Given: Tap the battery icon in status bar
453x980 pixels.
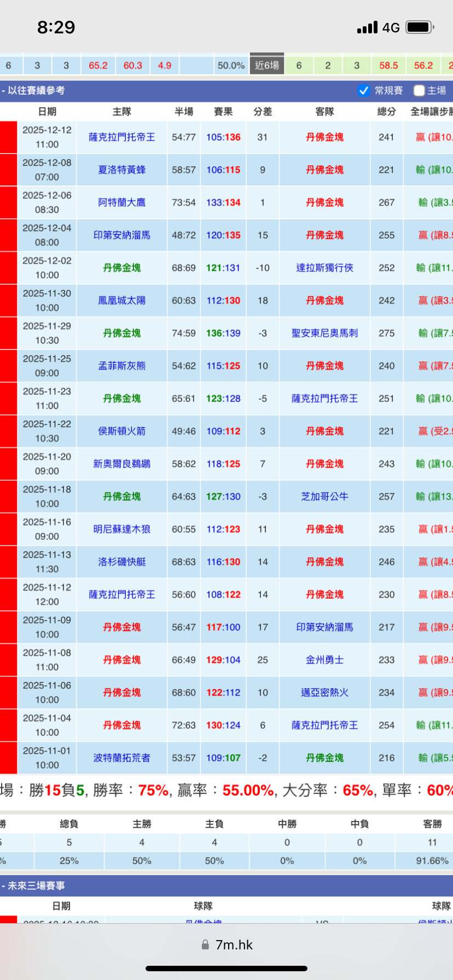Looking at the screenshot, I should 420,27.
